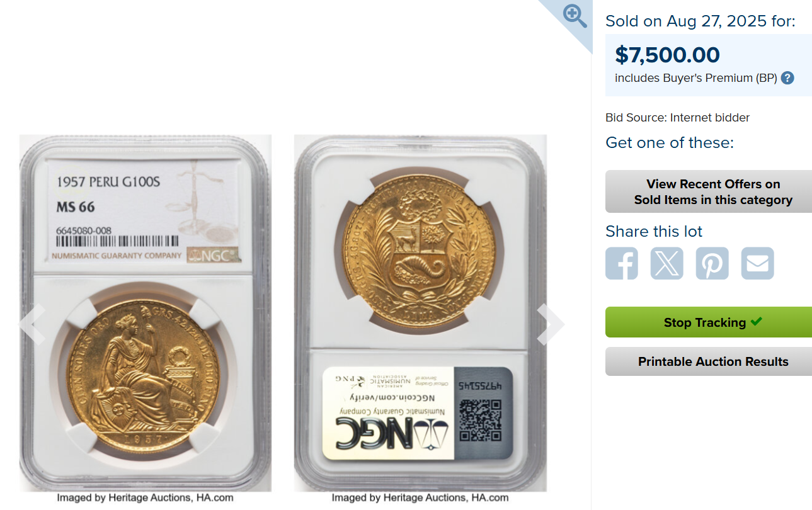The width and height of the screenshot is (812, 510).
Task: View Recent Offers on Sold Items
Action: coord(709,191)
